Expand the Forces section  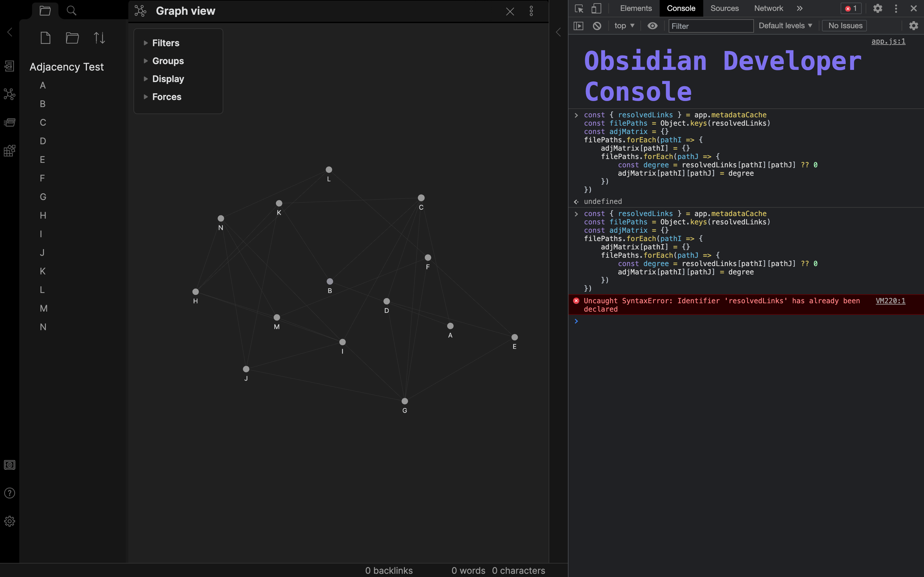coord(167,97)
